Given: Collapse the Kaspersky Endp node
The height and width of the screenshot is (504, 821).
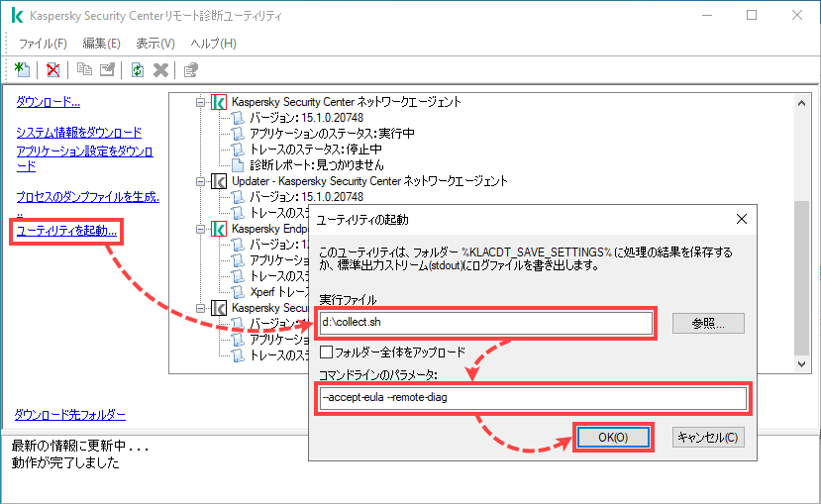Looking at the screenshot, I should (200, 230).
